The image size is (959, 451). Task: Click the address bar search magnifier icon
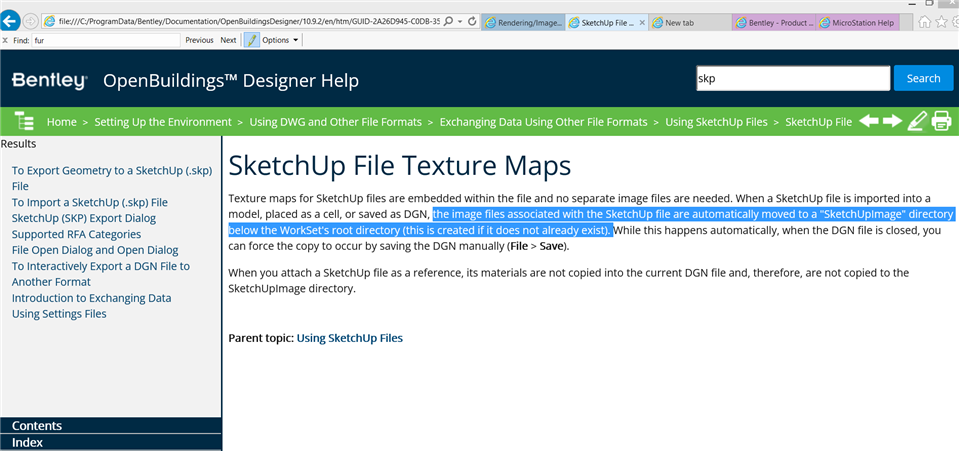(449, 21)
